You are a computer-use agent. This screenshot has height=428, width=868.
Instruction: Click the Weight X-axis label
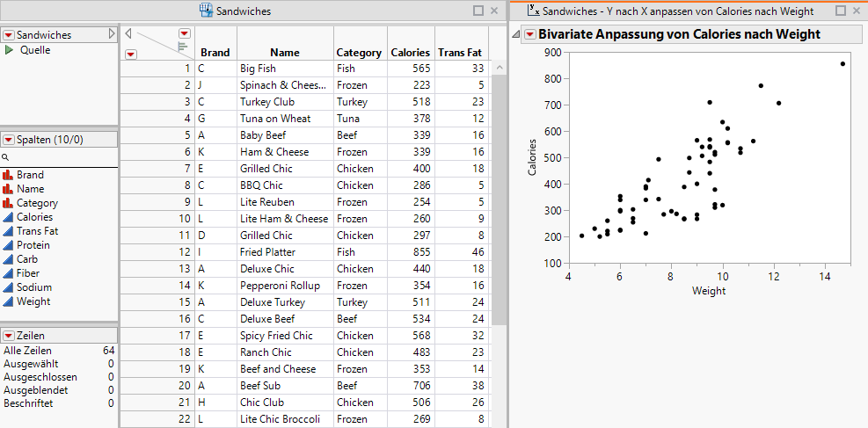(x=709, y=291)
